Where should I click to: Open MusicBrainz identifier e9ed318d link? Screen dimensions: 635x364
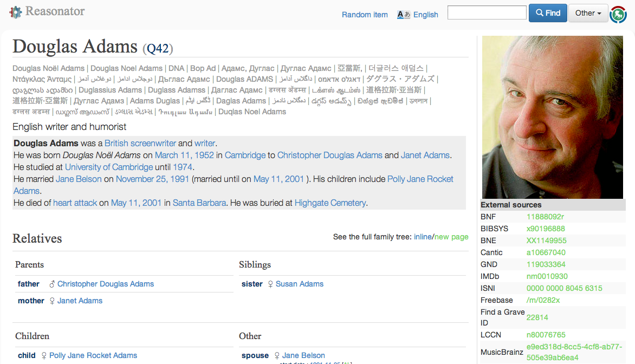point(574,352)
